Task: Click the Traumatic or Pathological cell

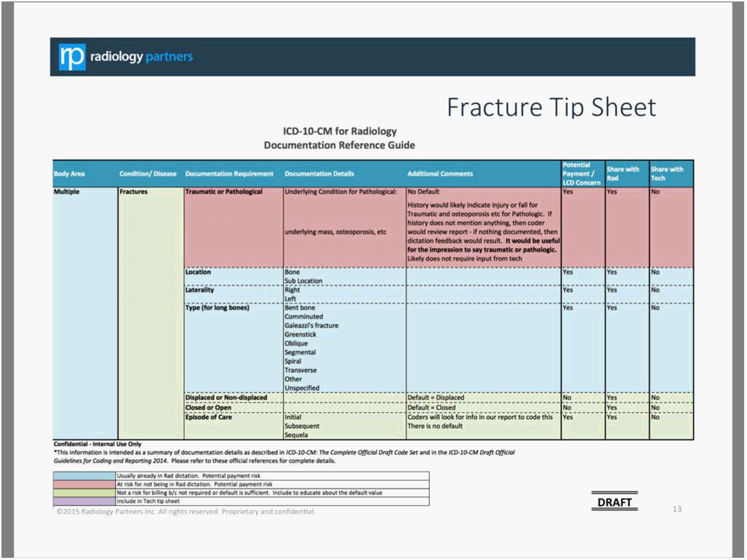Action: [x=223, y=191]
